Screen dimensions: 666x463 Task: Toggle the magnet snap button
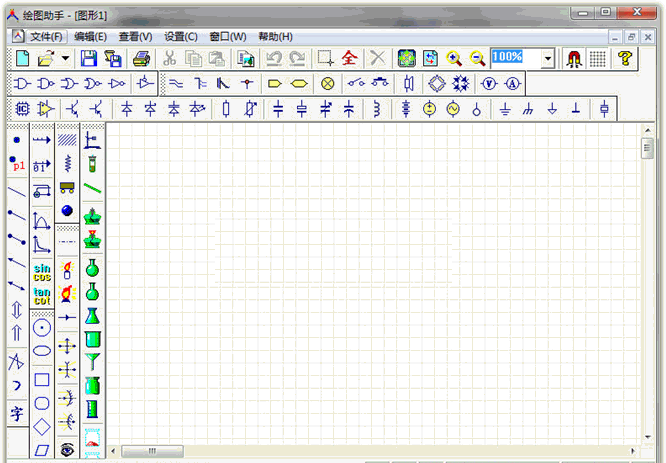point(573,59)
